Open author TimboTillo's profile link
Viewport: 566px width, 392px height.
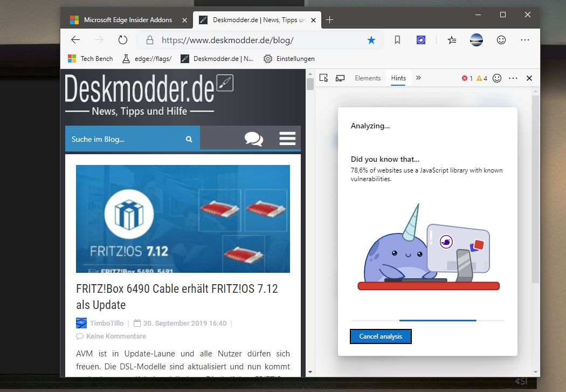coord(107,323)
